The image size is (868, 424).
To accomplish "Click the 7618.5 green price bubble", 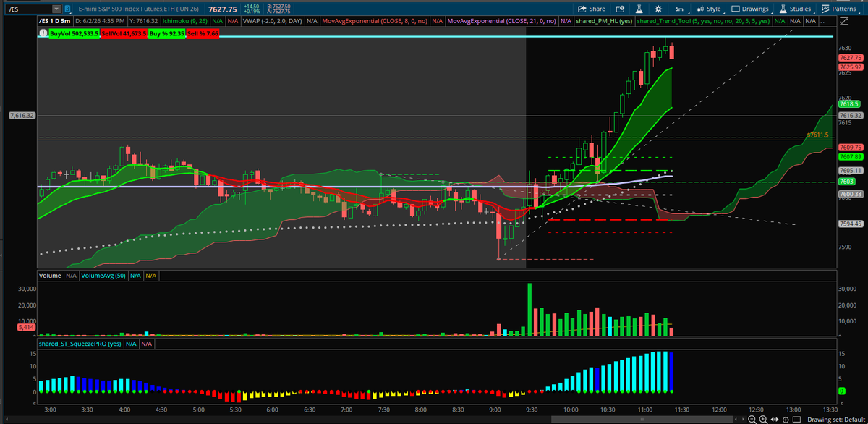I will pos(850,105).
